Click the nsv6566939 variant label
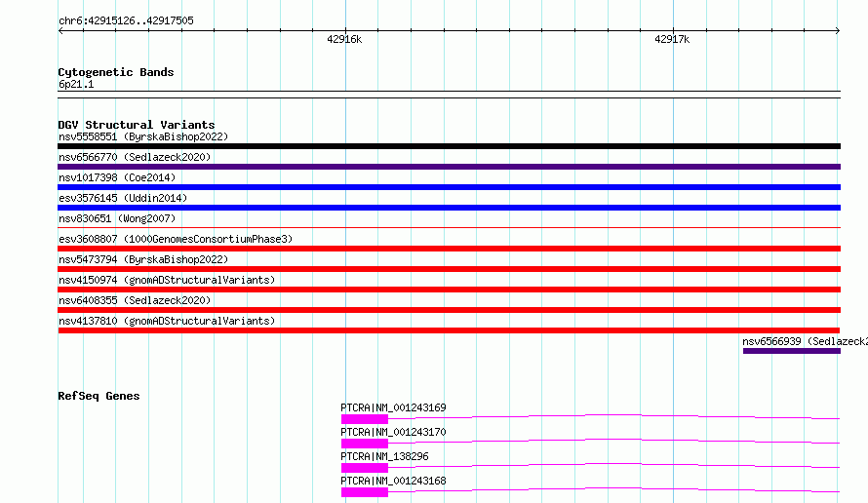Image resolution: width=868 pixels, height=503 pixels. [805, 341]
